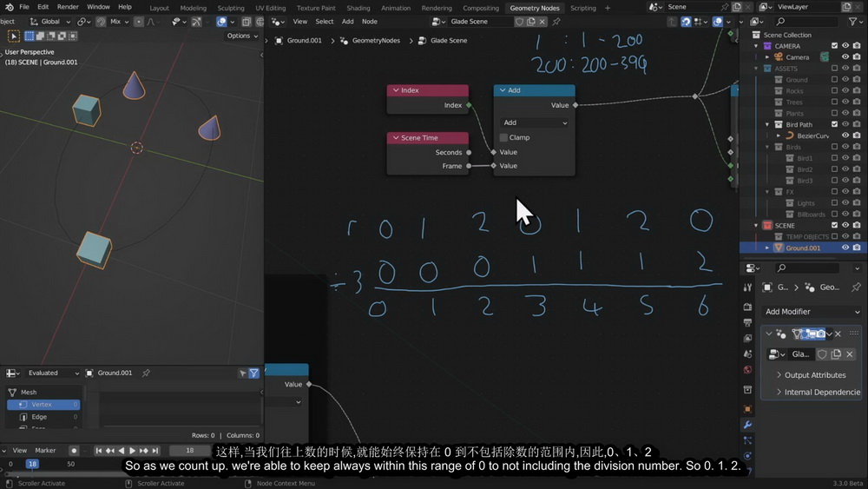Screen dimensions: 868x489
Task: Open the Scene properties tab
Action: tap(747, 354)
